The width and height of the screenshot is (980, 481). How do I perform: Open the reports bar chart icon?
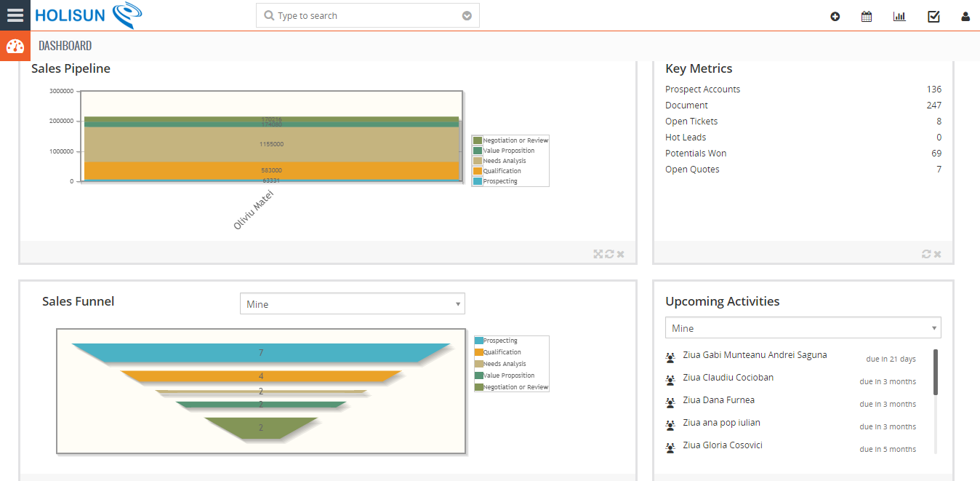tap(899, 17)
